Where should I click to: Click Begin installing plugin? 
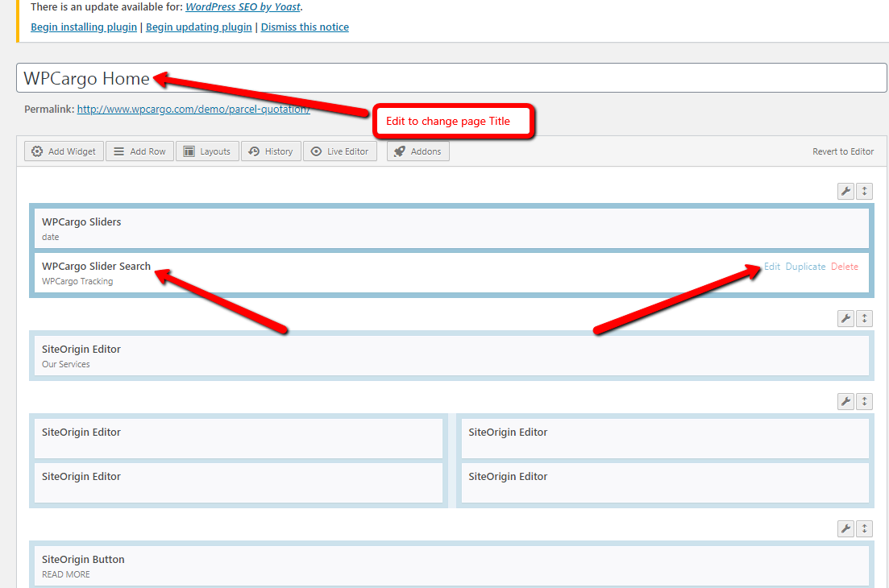[84, 27]
